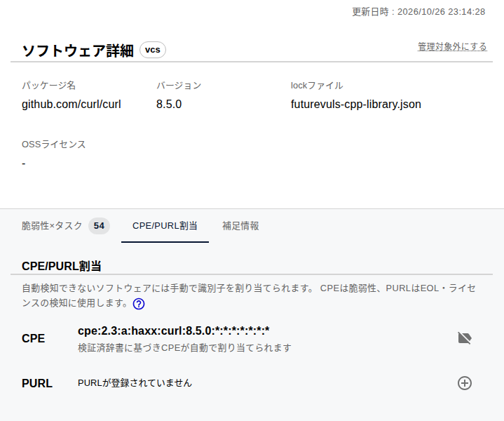The height and width of the screenshot is (421, 504).
Task: Click the 管理対象外にする link
Action: pos(452,47)
